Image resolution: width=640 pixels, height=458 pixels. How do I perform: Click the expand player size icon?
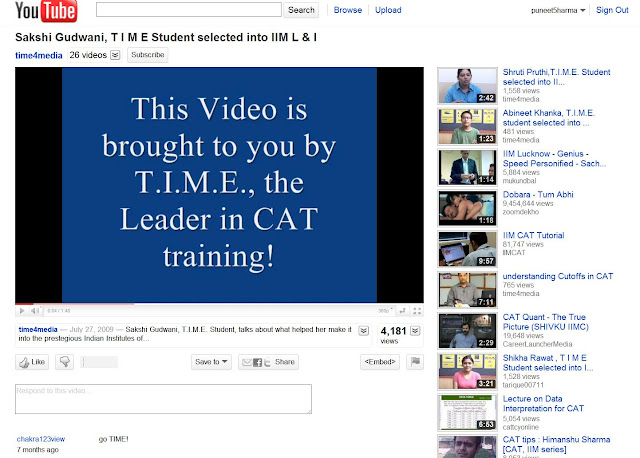coord(402,311)
